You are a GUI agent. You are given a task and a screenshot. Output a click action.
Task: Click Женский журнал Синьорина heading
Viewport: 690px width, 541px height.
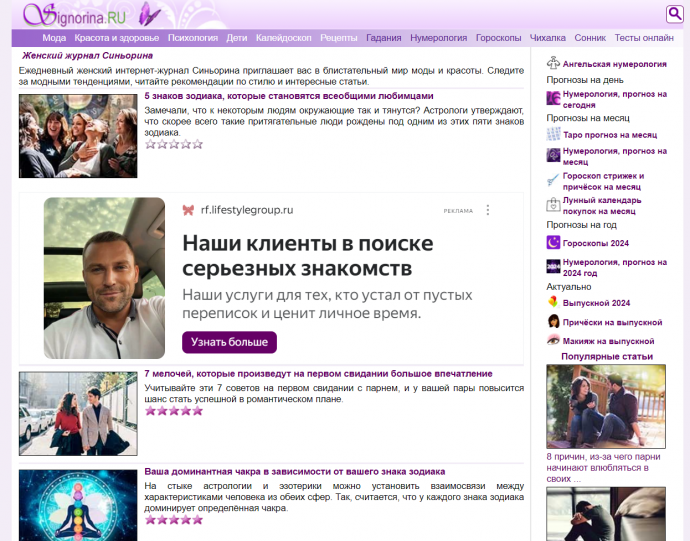tap(88, 55)
